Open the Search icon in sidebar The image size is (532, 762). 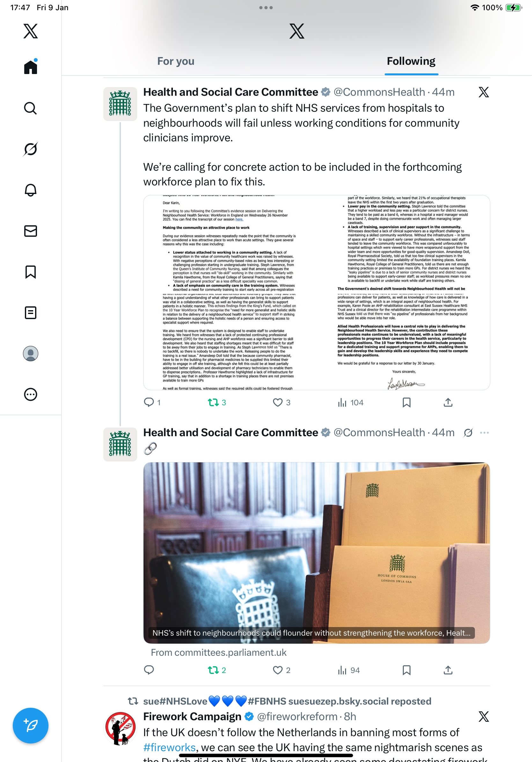[x=30, y=108]
